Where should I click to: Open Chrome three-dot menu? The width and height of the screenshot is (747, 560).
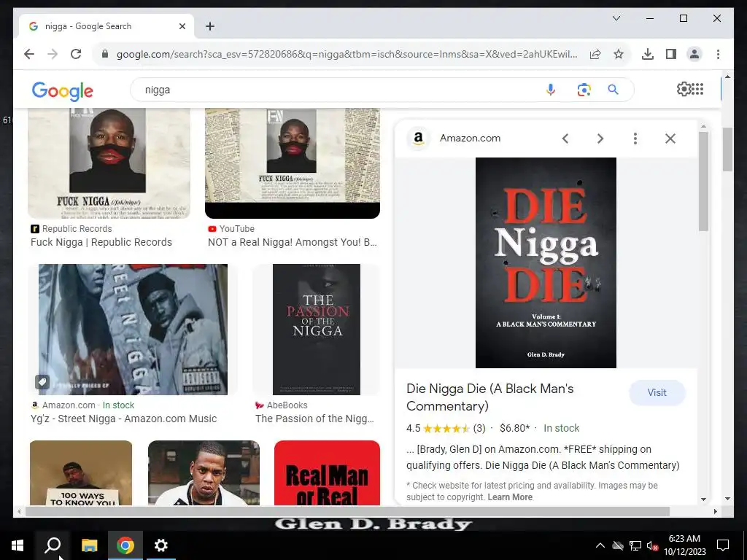click(718, 54)
